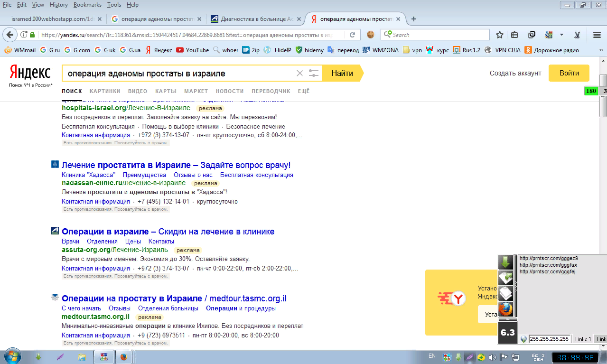The width and height of the screenshot is (607, 364).
Task: Click the Action Center flag tray icon
Action: point(503,357)
